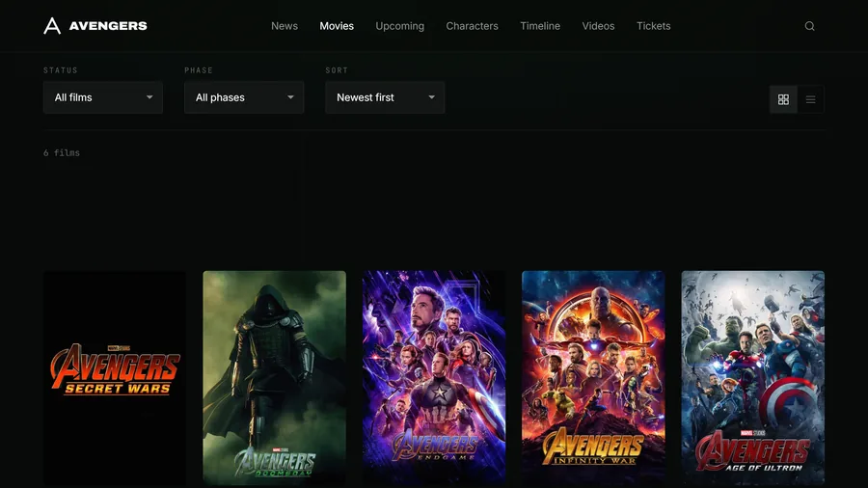This screenshot has width=868, height=488.
Task: Go to the News tab
Action: pyautogui.click(x=285, y=26)
